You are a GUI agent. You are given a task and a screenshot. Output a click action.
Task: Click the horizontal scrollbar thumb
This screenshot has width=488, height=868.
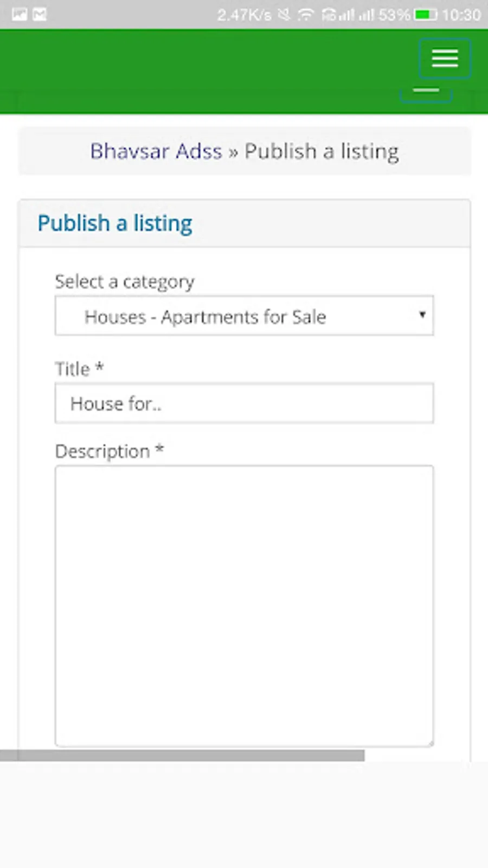tap(182, 755)
